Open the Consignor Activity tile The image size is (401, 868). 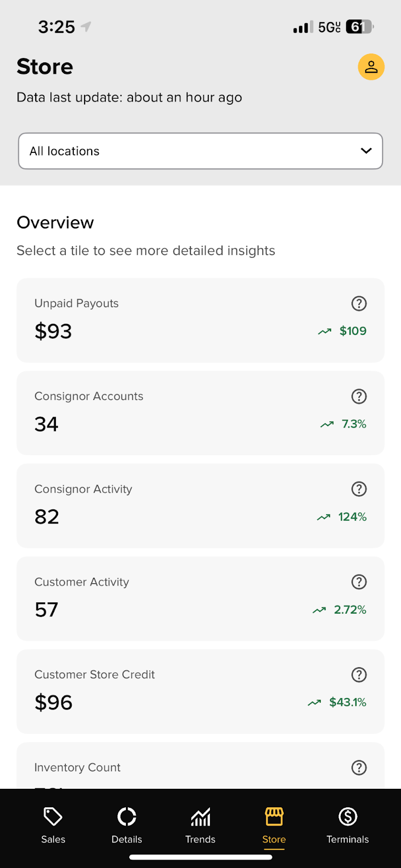click(x=200, y=506)
